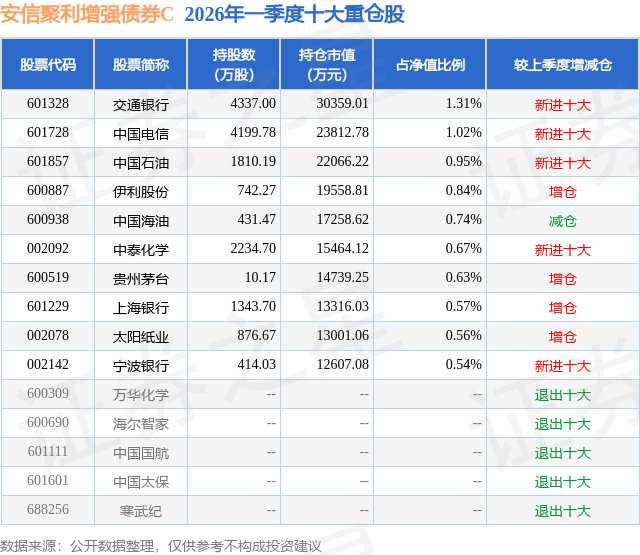
Task: Click stock code 600690
Action: pyautogui.click(x=48, y=422)
